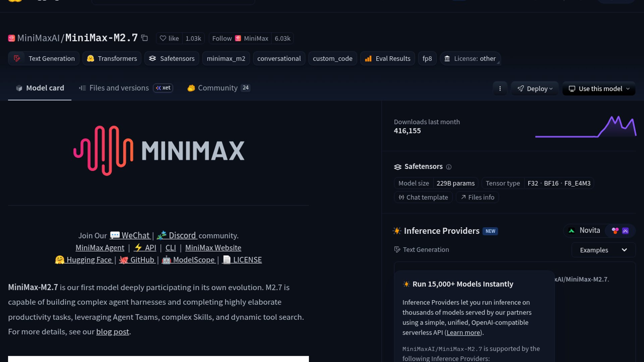Open the Community tab
The width and height of the screenshot is (644, 362).
217,88
